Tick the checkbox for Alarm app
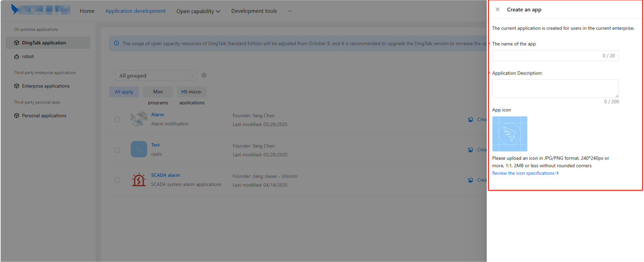644x262 pixels. [117, 119]
